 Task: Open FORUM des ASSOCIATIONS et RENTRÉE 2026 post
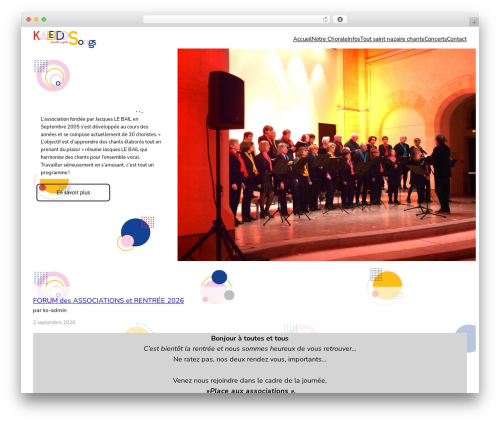click(x=108, y=300)
